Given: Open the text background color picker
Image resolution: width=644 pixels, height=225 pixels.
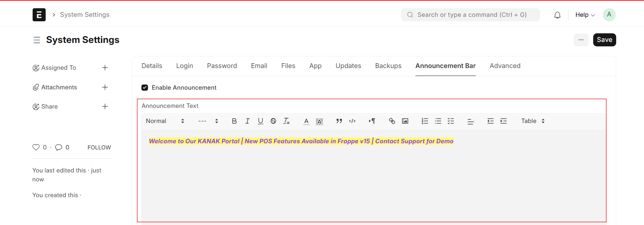Looking at the screenshot, I should 319,121.
